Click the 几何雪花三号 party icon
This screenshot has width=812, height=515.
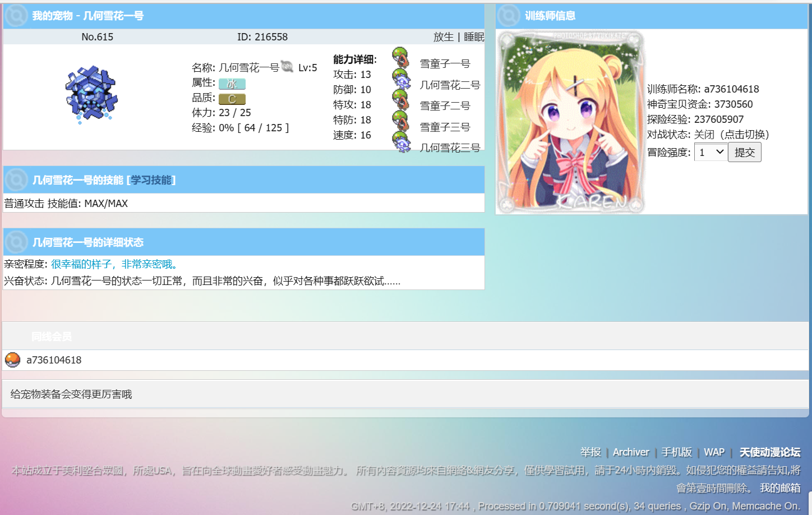coord(401,142)
